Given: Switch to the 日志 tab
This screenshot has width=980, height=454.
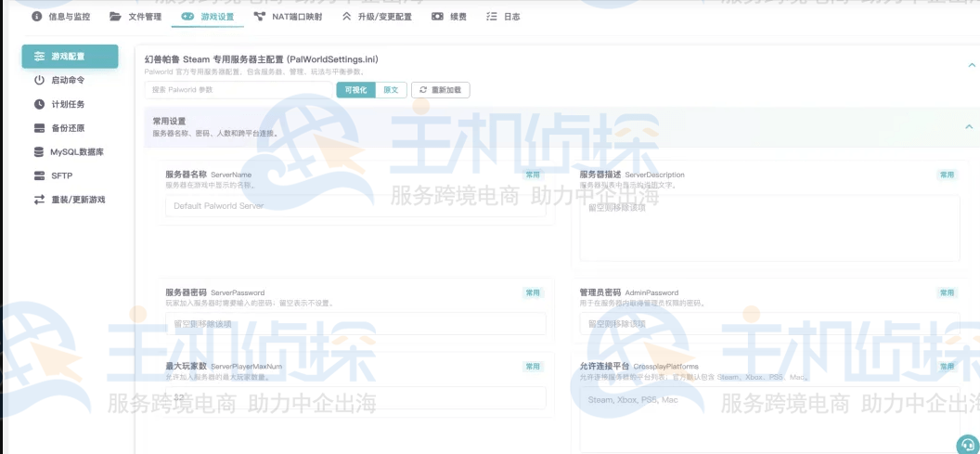Looking at the screenshot, I should click(503, 17).
